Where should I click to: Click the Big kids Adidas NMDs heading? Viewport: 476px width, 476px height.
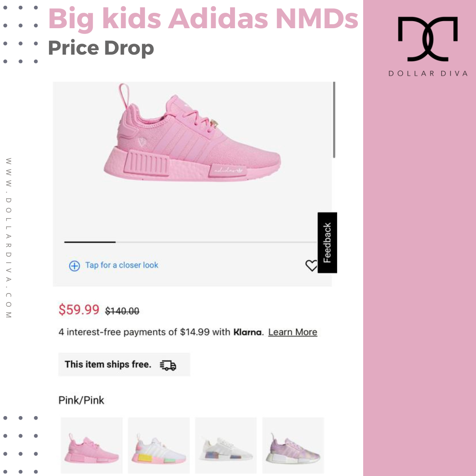[203, 19]
